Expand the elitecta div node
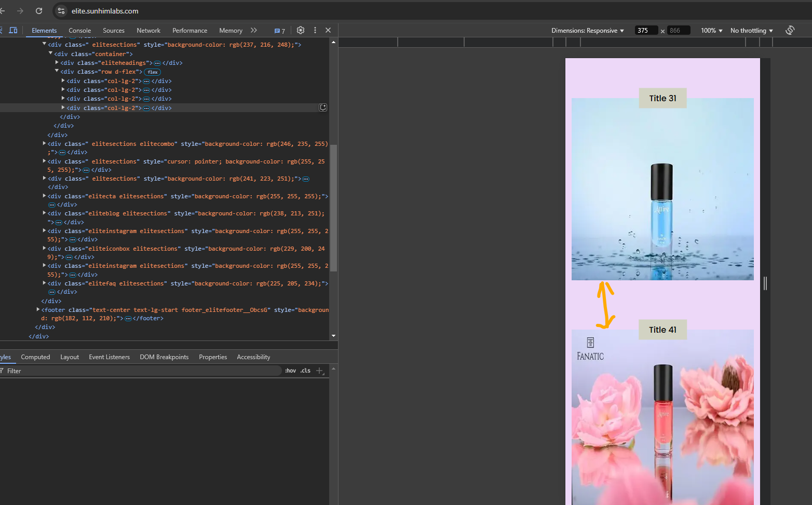 (44, 196)
